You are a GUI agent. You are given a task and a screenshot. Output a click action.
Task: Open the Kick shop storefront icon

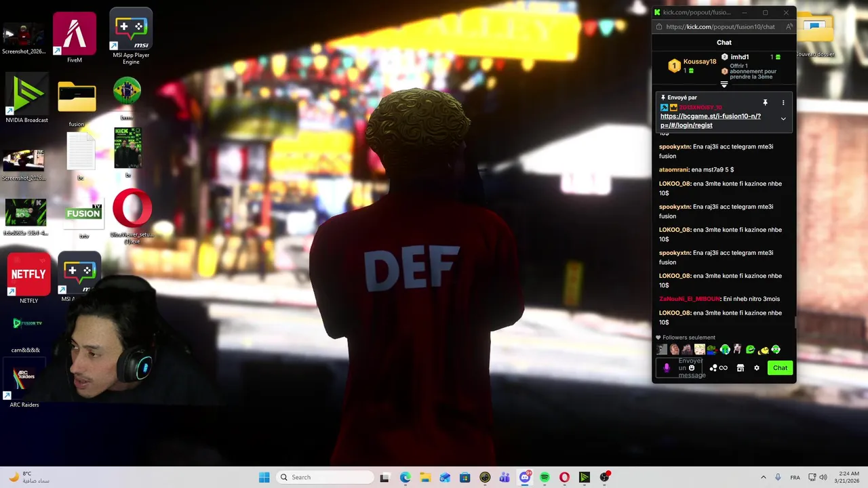(x=741, y=368)
